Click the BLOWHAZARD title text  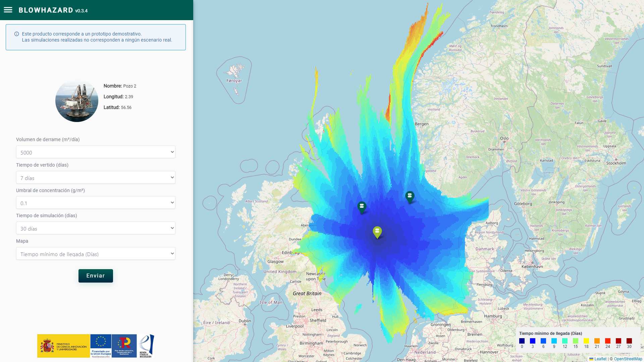tap(46, 10)
